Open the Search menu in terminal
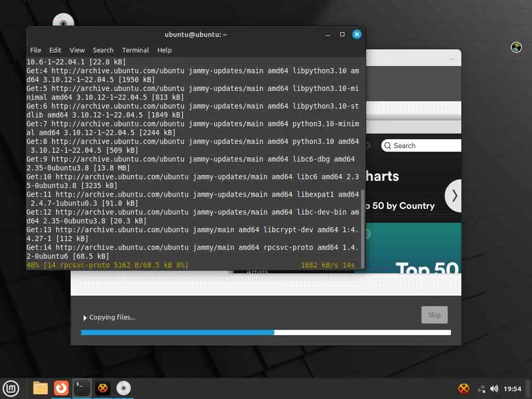Viewport: 532px width, 399px height. (103, 50)
